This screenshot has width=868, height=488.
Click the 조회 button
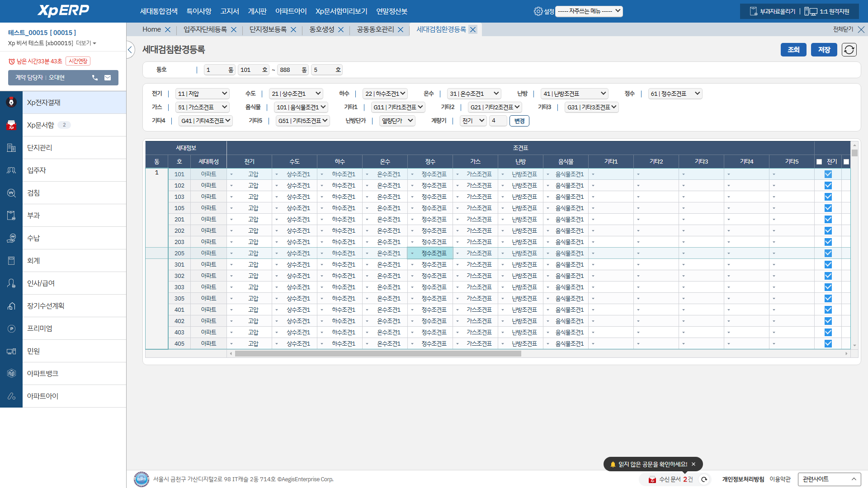pos(793,50)
